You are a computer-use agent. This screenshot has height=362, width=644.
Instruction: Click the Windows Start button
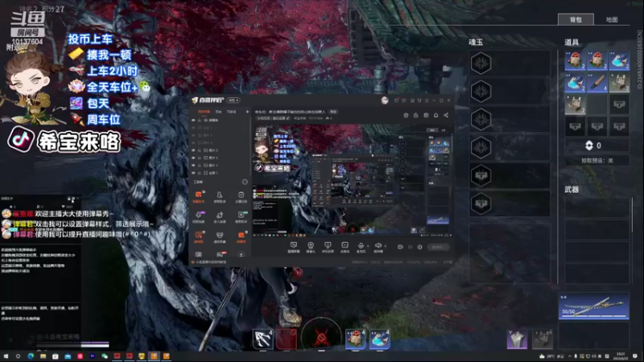click(x=6, y=356)
